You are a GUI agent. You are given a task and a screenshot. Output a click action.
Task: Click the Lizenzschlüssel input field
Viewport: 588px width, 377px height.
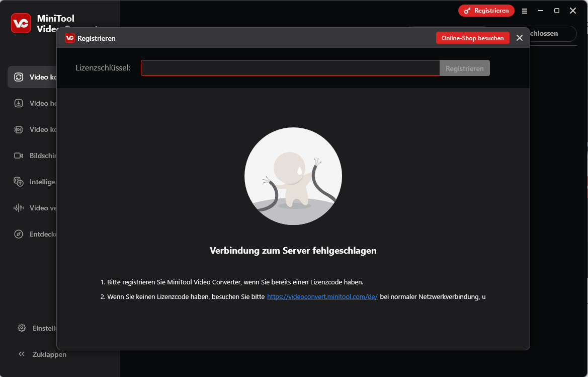(x=290, y=68)
